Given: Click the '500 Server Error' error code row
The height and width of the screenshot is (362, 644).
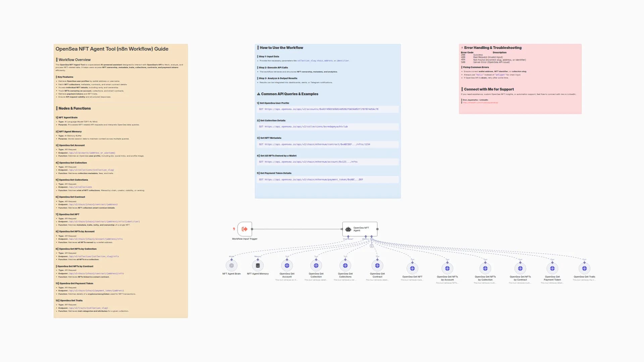Looking at the screenshot, I should (485, 62).
